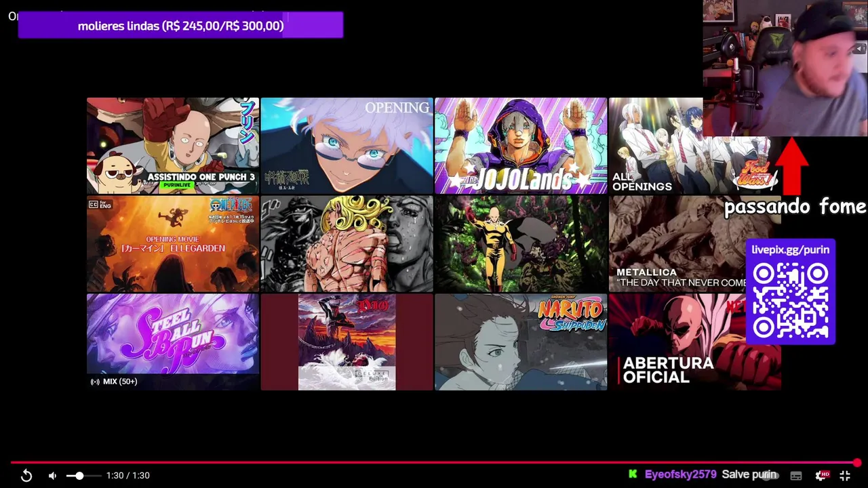Open the Saitama forest monster thumbnail

521,244
